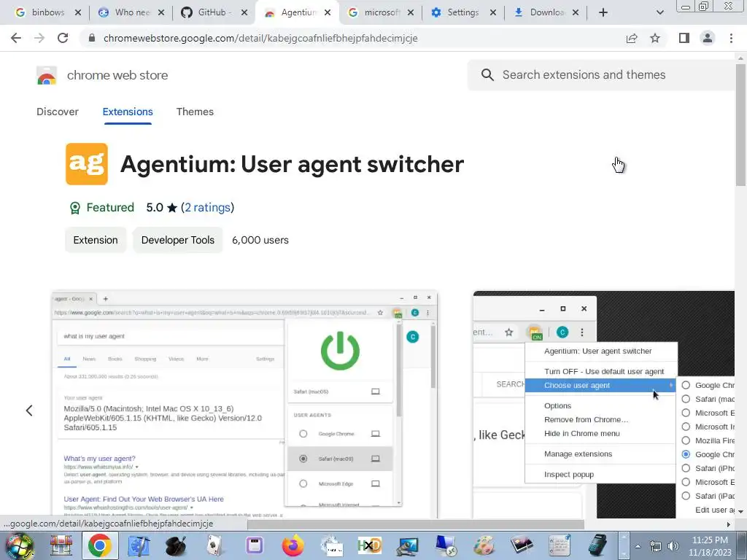Image resolution: width=747 pixels, height=560 pixels.
Task: Open Windows Start menu orb
Action: point(19,545)
